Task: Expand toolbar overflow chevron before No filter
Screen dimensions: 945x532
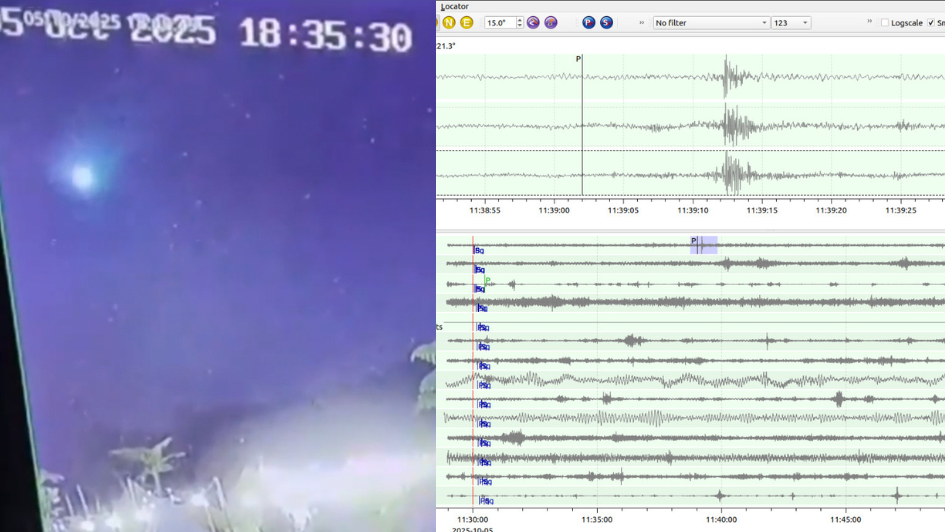Action: 641,22
